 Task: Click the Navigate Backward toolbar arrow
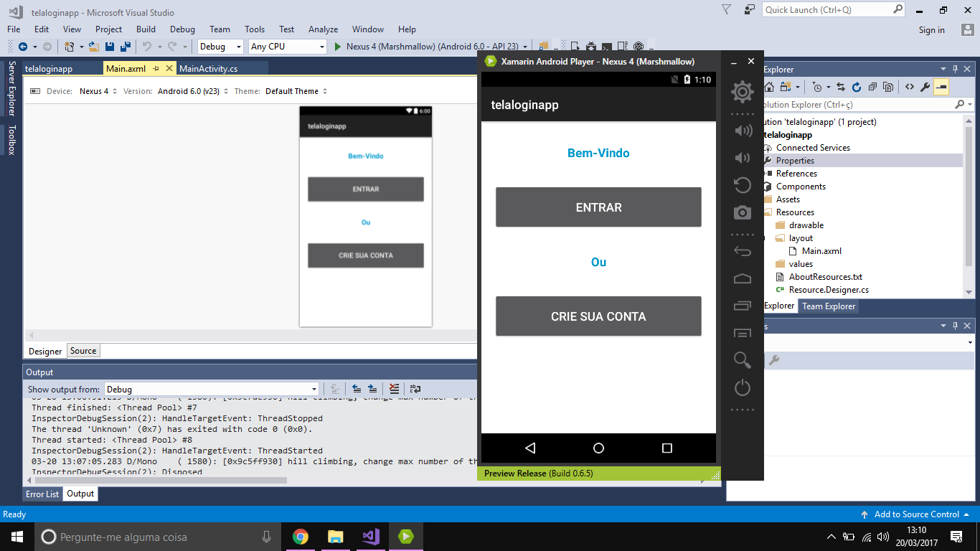[22, 47]
